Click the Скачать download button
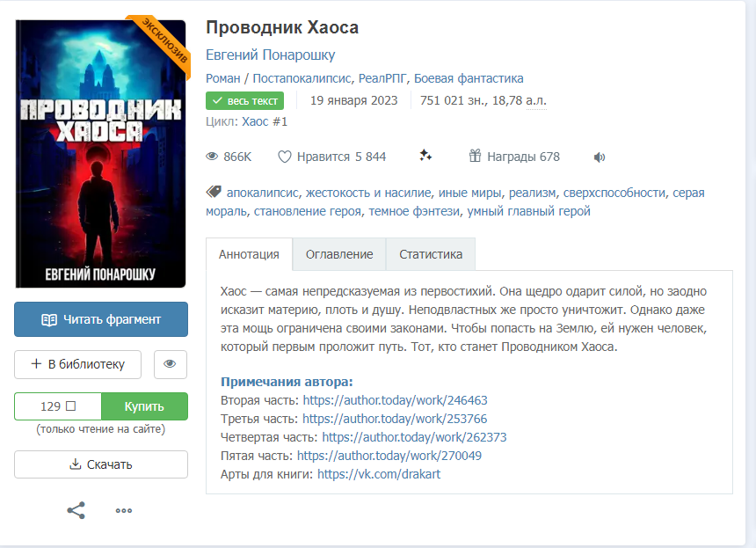756x548 pixels. point(101,464)
